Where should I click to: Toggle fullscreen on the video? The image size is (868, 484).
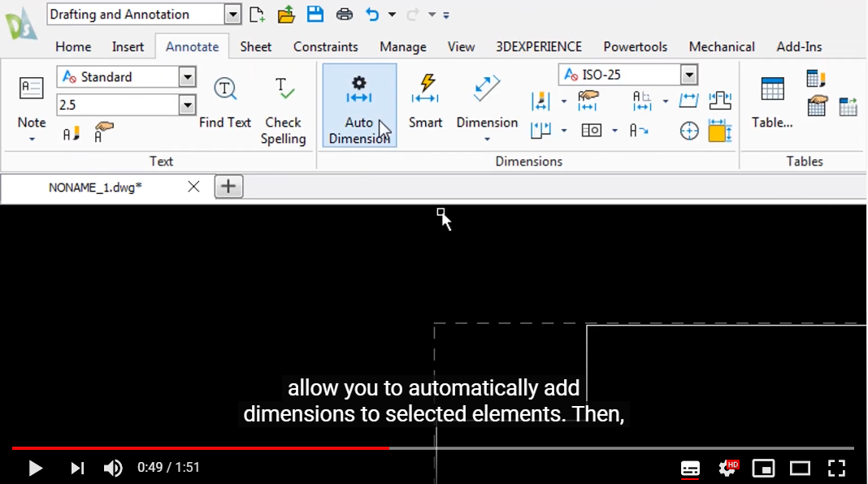point(836,468)
